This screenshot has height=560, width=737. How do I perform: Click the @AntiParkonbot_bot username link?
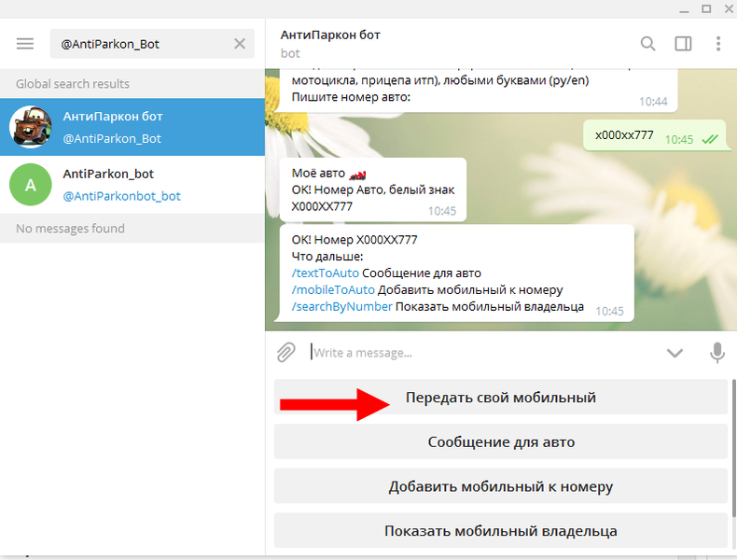coord(121,196)
